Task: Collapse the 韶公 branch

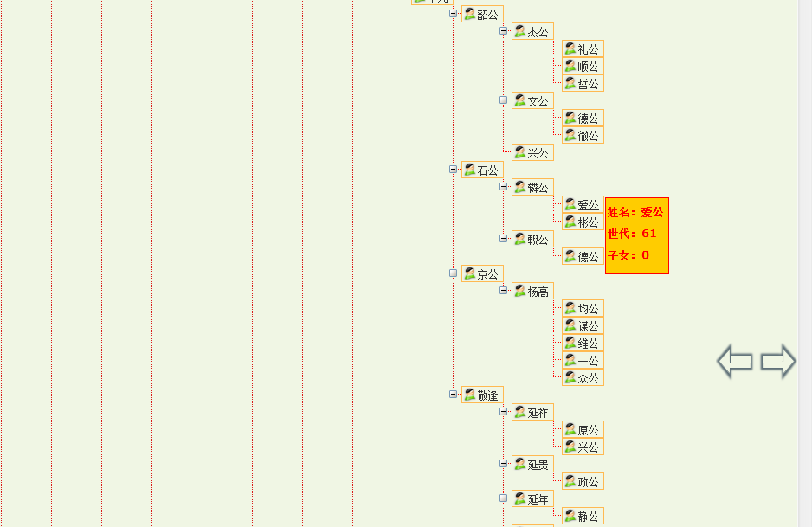Action: 453,14
